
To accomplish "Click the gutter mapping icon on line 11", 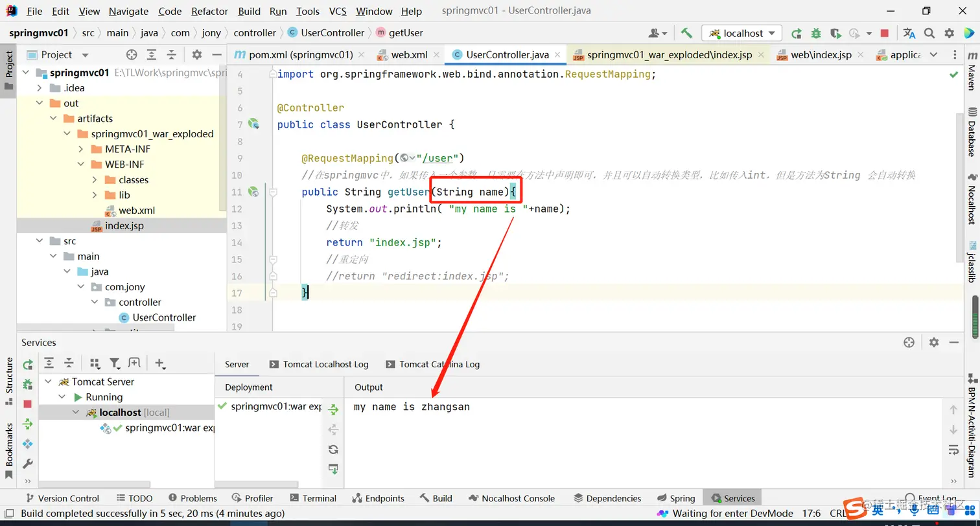I will pos(253,192).
